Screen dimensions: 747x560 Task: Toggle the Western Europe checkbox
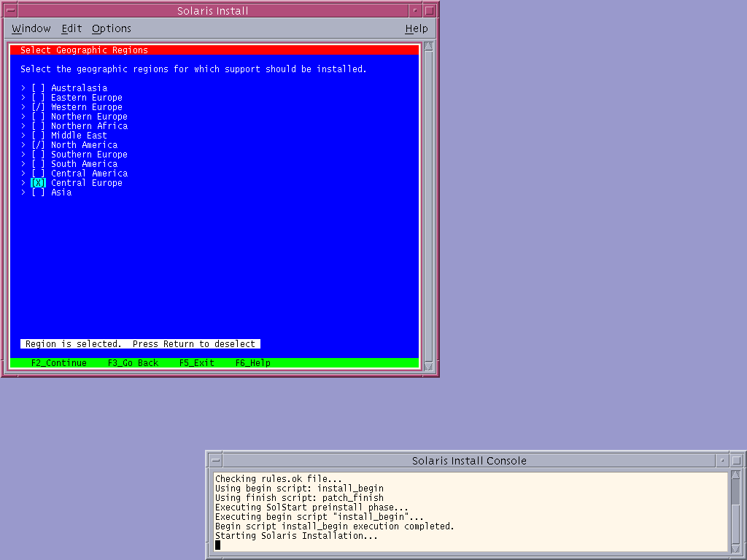point(38,107)
